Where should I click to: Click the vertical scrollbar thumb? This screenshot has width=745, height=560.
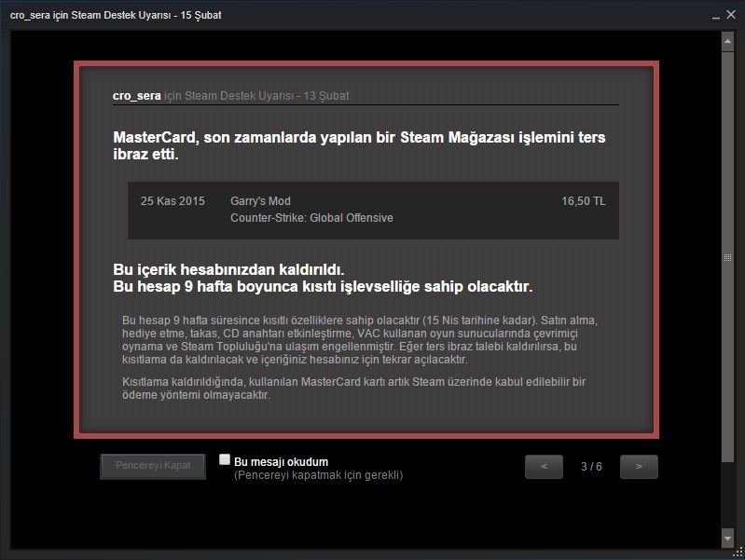tap(727, 257)
